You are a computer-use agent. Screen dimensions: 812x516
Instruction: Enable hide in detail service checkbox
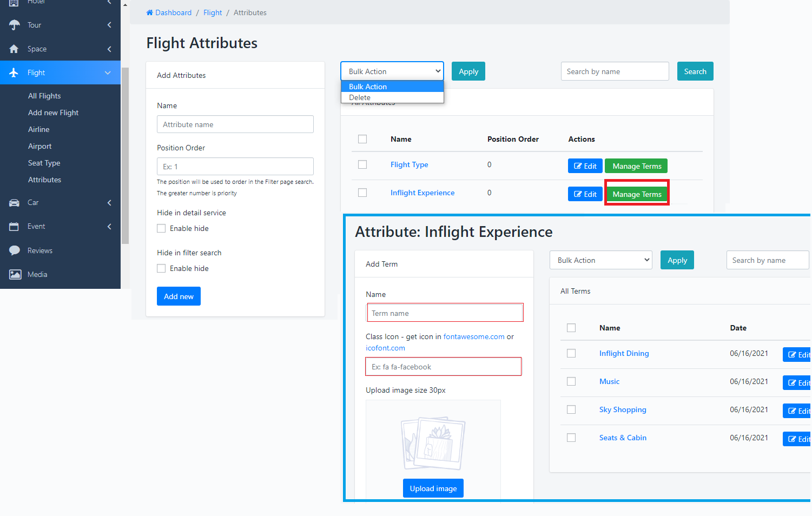click(161, 228)
